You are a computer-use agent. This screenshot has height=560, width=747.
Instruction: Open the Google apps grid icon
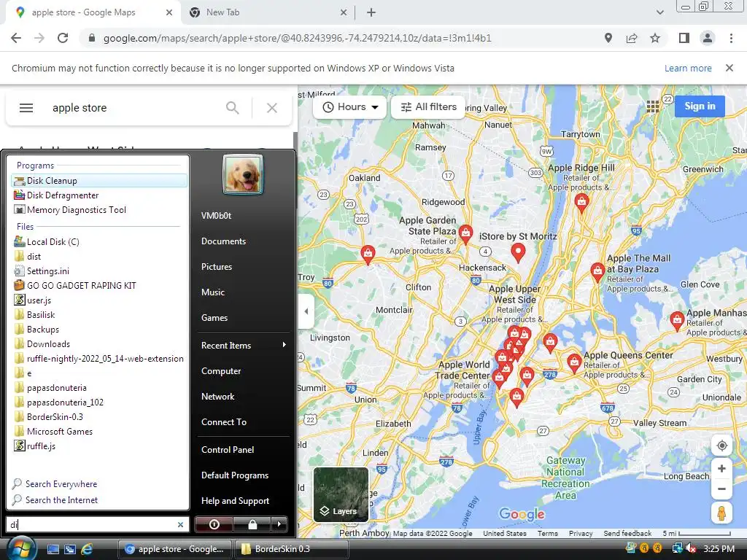(653, 106)
